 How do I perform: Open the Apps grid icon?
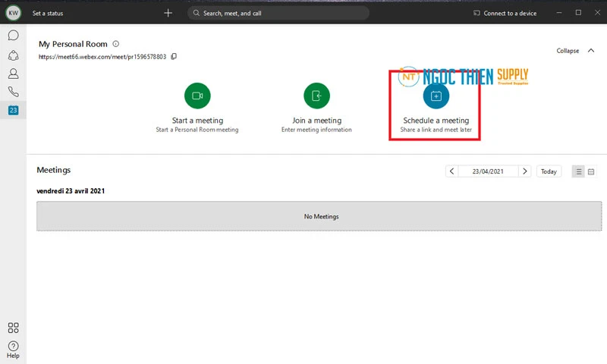pyautogui.click(x=13, y=328)
